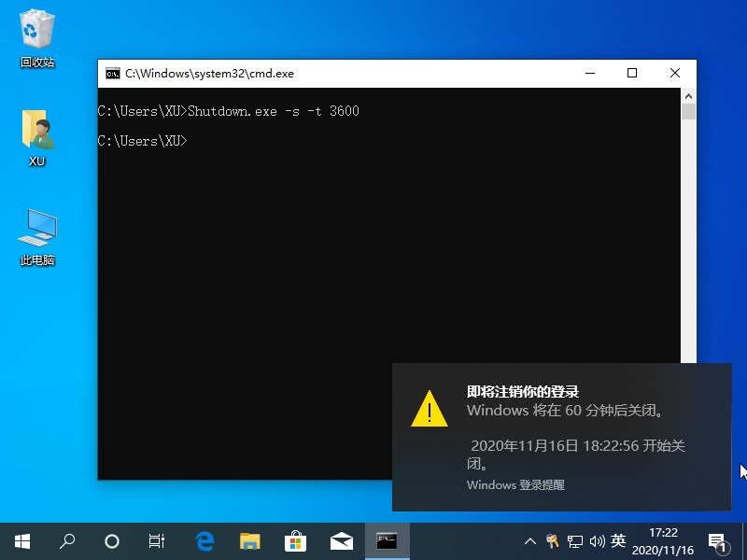This screenshot has width=747, height=560.
Task: Open Windows Search with the magnifier icon
Action: (x=66, y=541)
